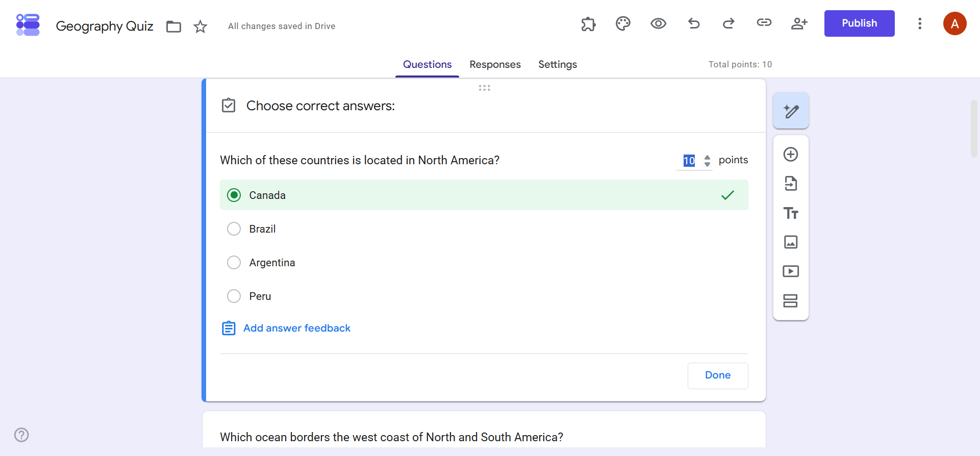Viewport: 980px width, 456px height.
Task: Open more options menu
Action: click(920, 23)
